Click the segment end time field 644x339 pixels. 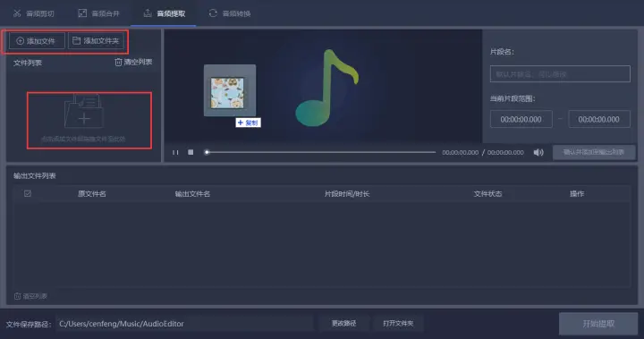coord(598,119)
